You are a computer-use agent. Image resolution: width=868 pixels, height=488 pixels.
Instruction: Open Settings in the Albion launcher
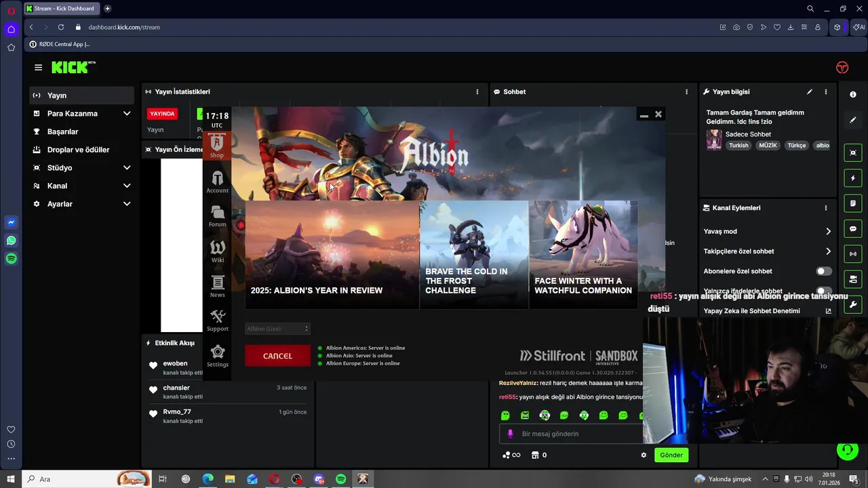click(x=217, y=356)
